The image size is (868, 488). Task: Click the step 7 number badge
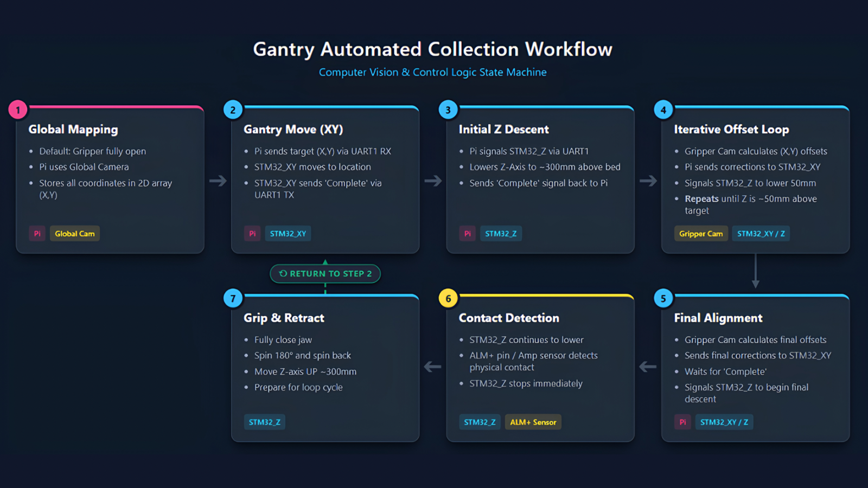point(233,299)
